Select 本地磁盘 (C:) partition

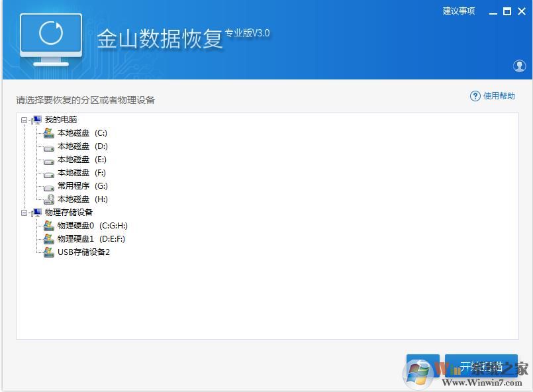click(x=82, y=133)
